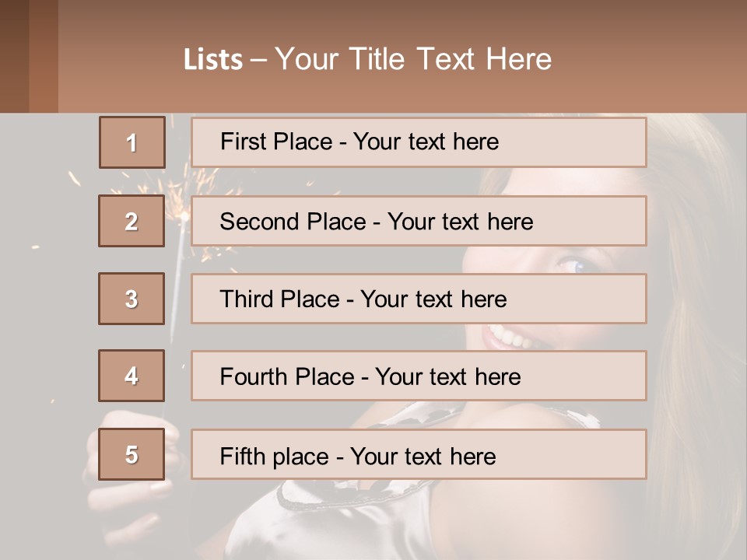Select the number 4 box
Image resolution: width=747 pixels, height=560 pixels.
coord(132,376)
